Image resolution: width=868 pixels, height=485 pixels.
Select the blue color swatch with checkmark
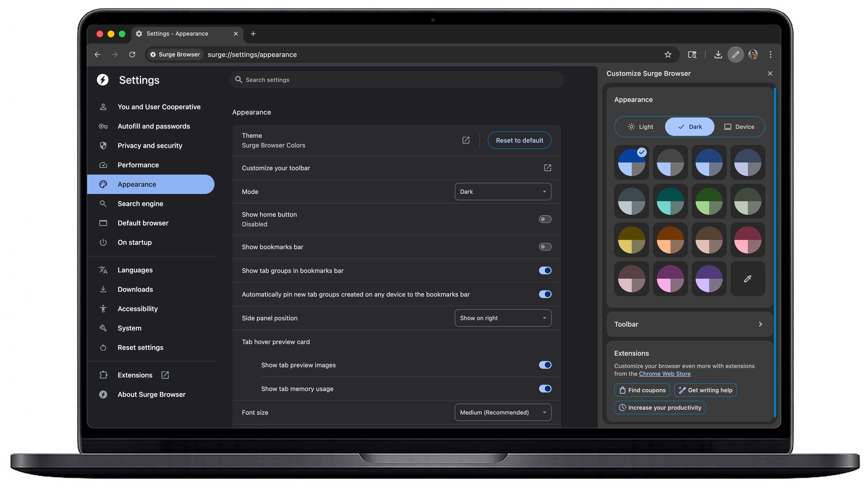point(631,163)
